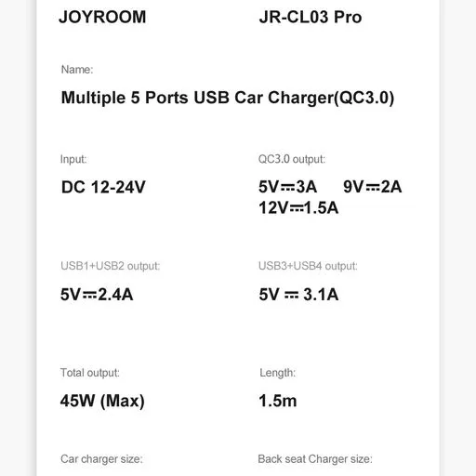The height and width of the screenshot is (476, 476).
Task: Select the JR-CL03 Pro model text
Action: click(x=311, y=17)
